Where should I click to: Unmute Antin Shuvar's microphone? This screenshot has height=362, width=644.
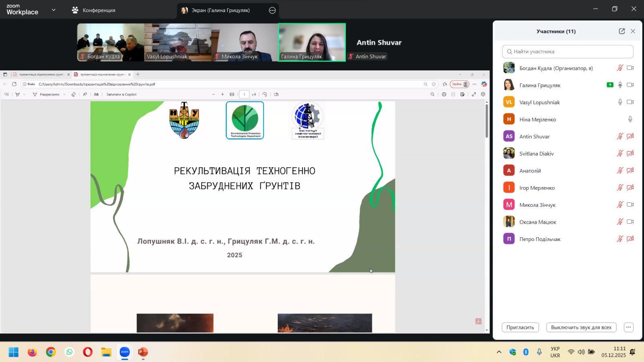coord(620,136)
